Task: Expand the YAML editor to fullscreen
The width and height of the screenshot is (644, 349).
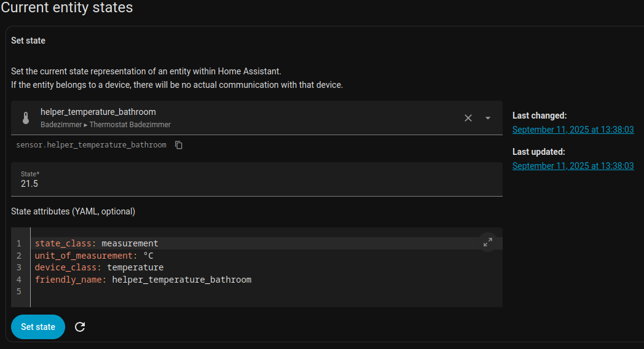Action: [488, 242]
